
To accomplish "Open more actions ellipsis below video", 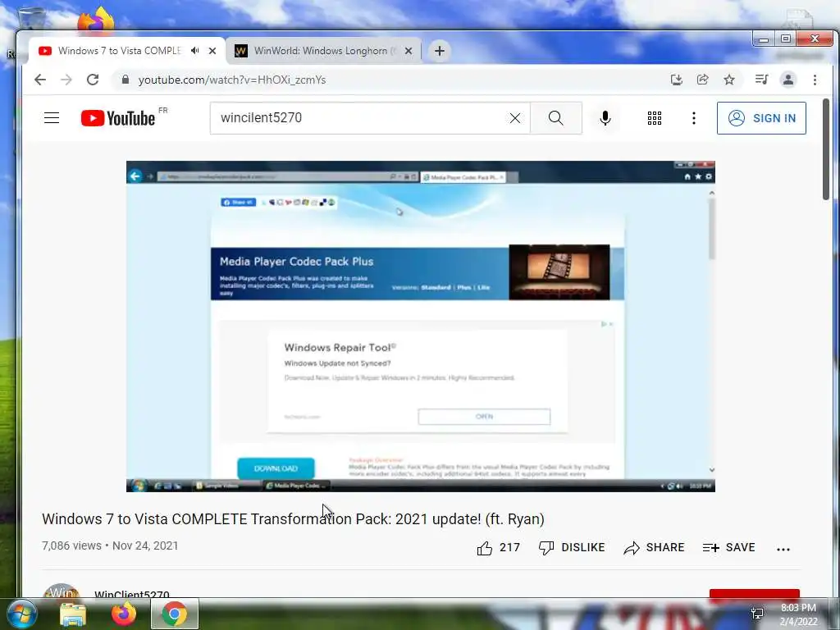I will pos(783,549).
